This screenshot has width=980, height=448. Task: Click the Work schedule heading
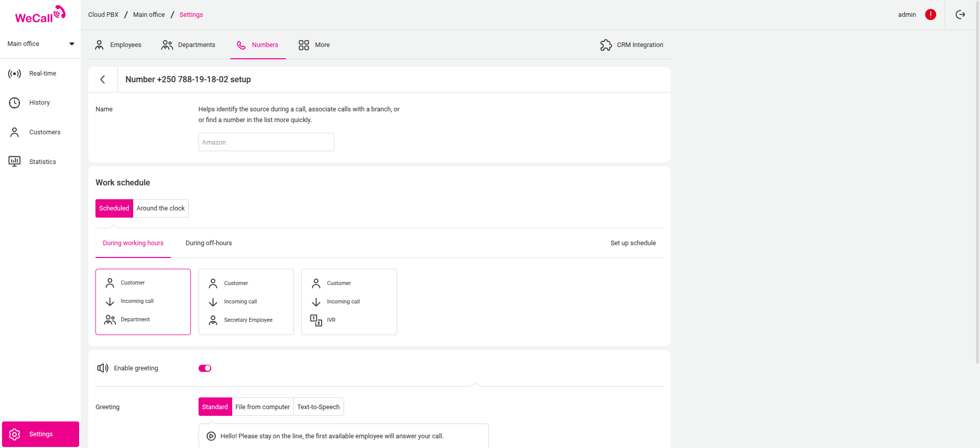pos(123,183)
